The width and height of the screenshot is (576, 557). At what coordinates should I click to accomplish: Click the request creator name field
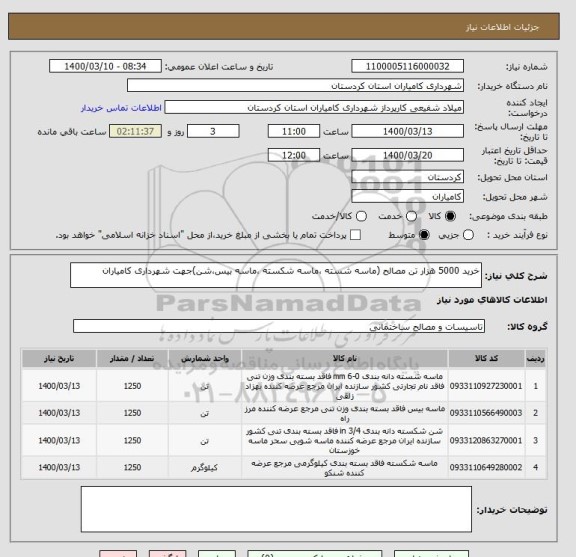[314, 108]
